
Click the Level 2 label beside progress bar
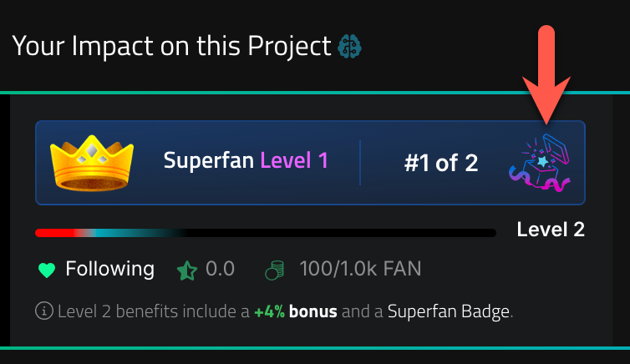point(551,230)
